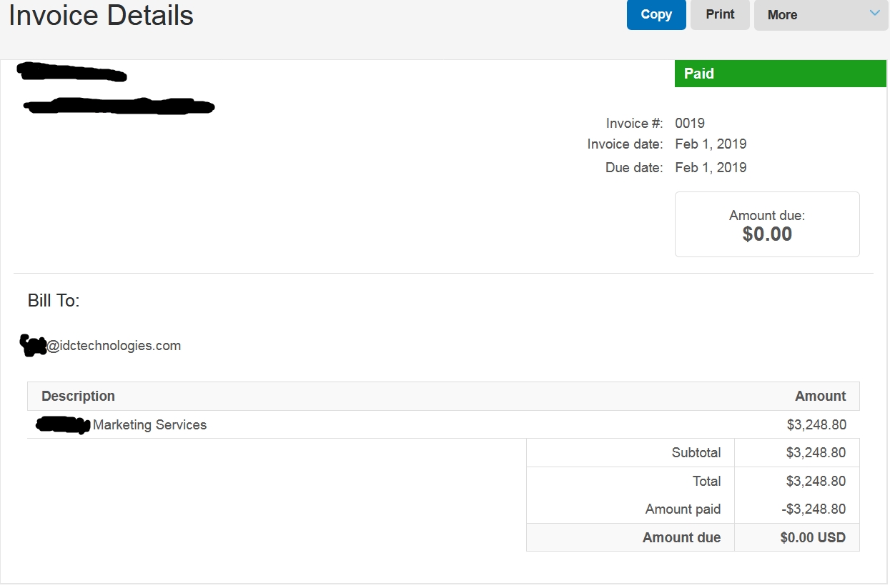890x588 pixels.
Task: Click the Subtotal value
Action: pyautogui.click(x=816, y=452)
